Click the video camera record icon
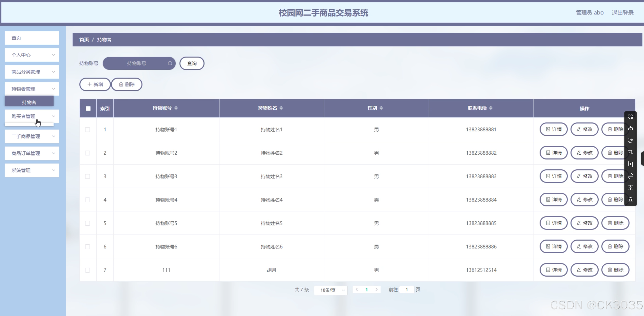Screen dimensions: 644x316 click(x=630, y=152)
